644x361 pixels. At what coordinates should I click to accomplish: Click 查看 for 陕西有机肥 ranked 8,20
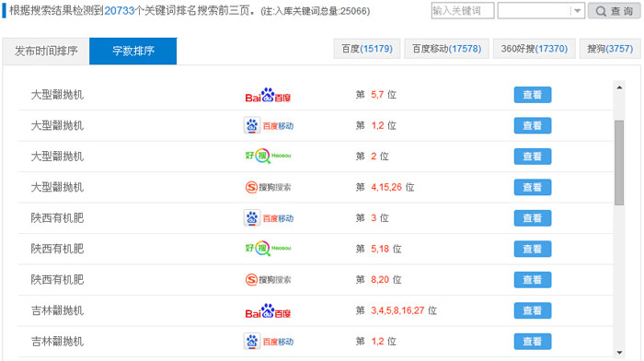click(x=533, y=280)
